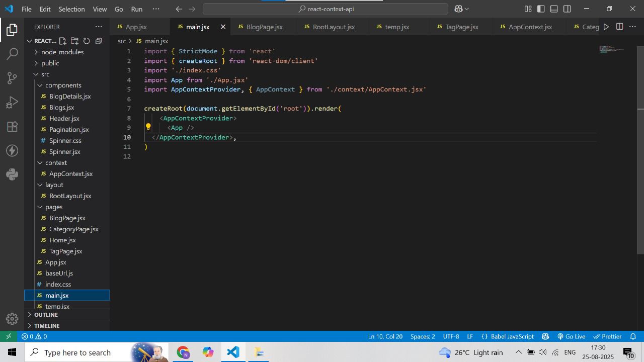Go back with navigation arrow

tap(179, 9)
